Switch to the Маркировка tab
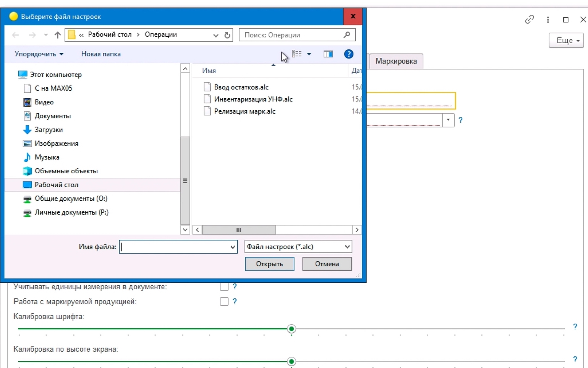 tap(396, 61)
